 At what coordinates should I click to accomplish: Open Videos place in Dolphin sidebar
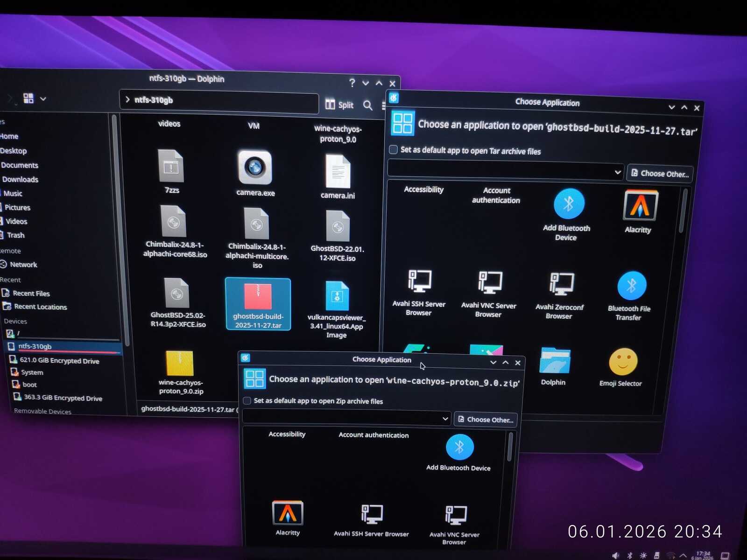[x=15, y=221]
